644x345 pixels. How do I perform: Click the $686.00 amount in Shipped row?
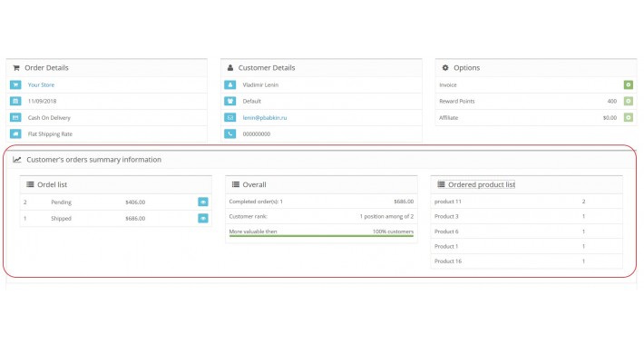(135, 219)
